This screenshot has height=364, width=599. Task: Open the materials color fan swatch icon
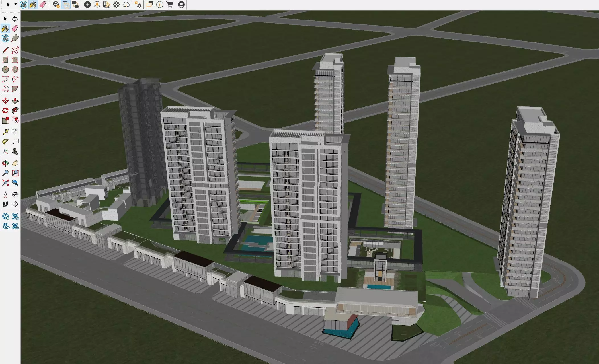[107, 5]
